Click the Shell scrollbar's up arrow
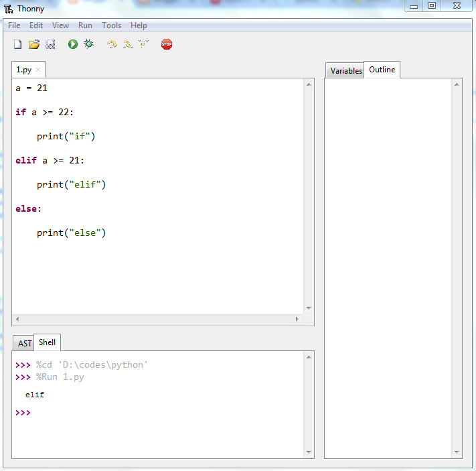Screen dimensions: 476x471 309,357
